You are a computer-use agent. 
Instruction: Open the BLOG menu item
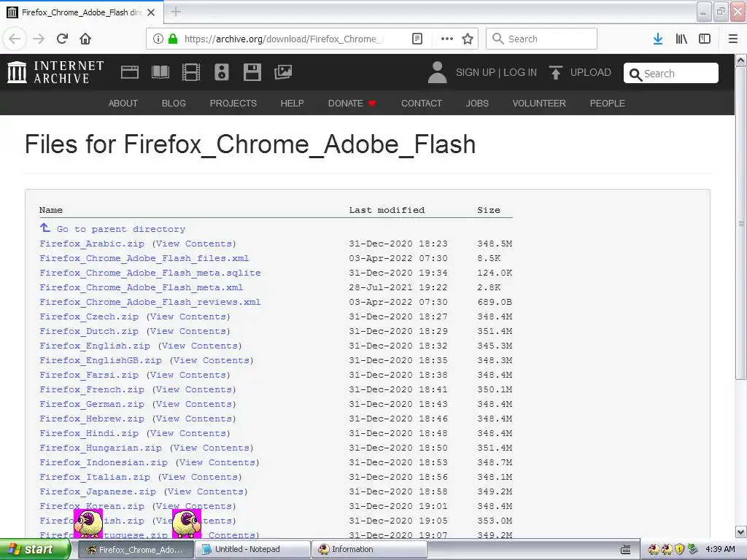coord(174,104)
